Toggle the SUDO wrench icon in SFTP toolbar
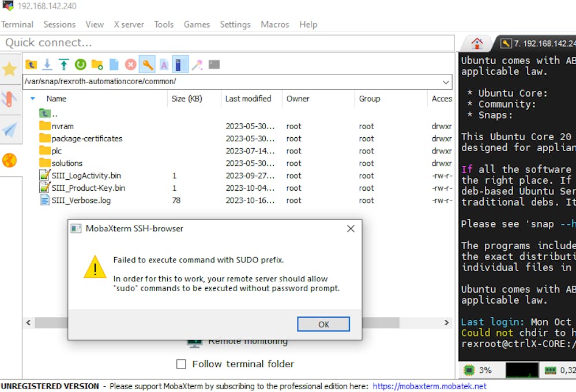 coord(148,65)
